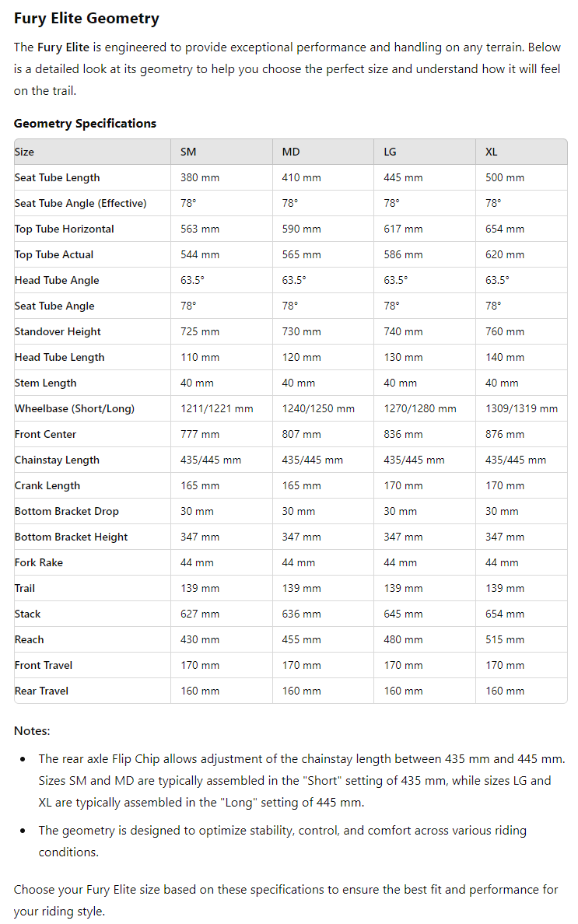Viewport: 578px width, 924px height.
Task: Click the "Top Tube Horizontal" row label
Action: [64, 229]
